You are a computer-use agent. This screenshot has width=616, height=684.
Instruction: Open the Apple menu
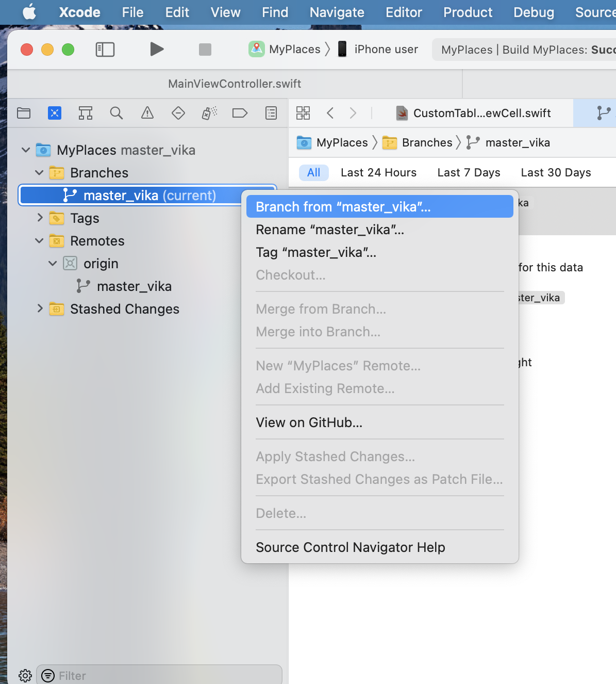[x=29, y=12]
